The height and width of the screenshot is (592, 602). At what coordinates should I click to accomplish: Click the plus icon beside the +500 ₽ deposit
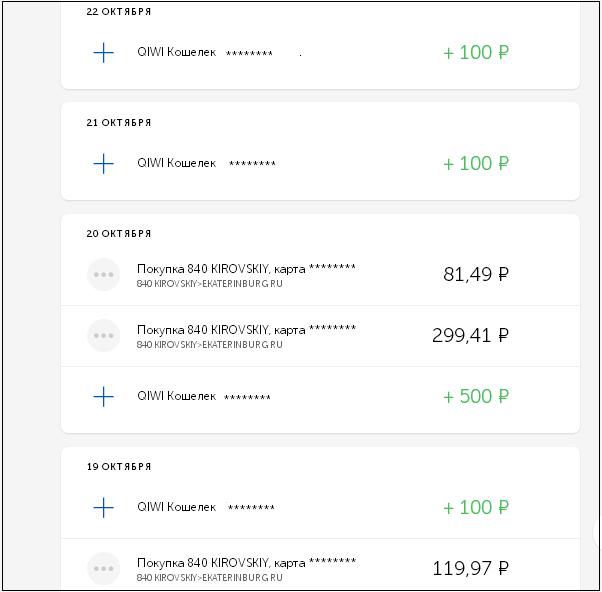point(103,396)
